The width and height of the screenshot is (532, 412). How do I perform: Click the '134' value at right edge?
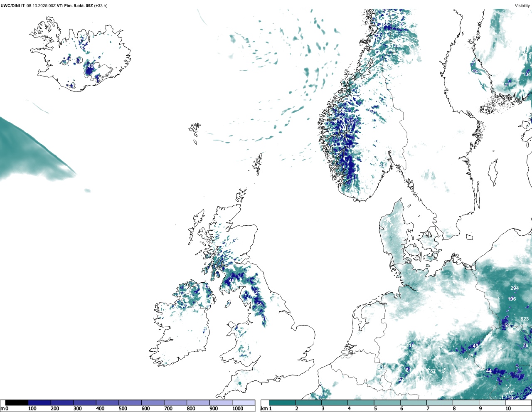527,74
